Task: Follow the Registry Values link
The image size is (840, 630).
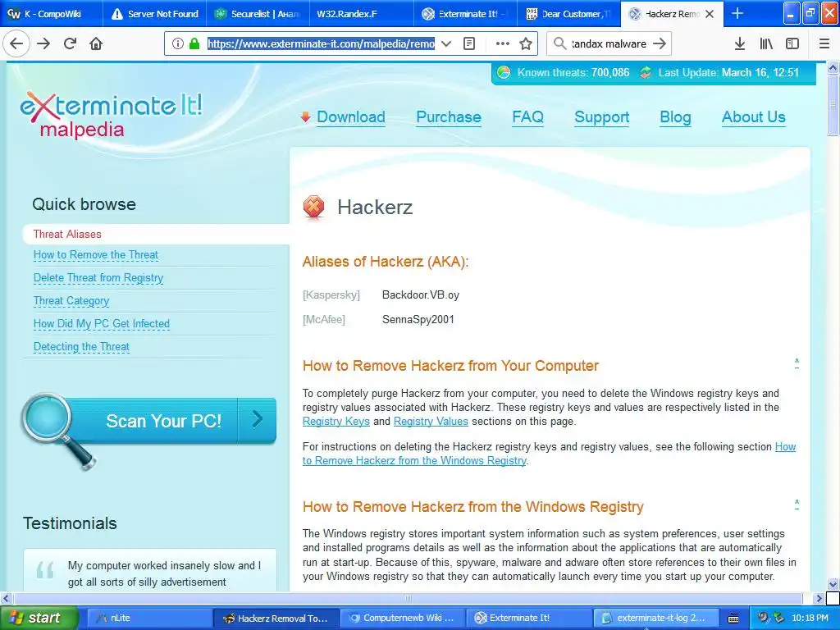Action: [x=431, y=421]
